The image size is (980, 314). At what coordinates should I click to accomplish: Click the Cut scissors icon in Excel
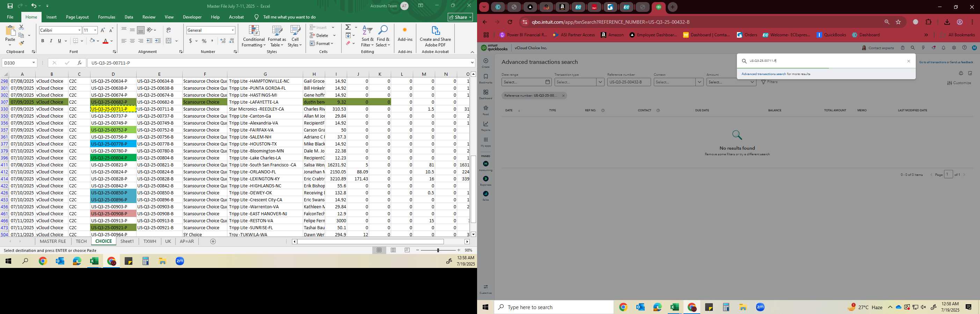(x=21, y=27)
